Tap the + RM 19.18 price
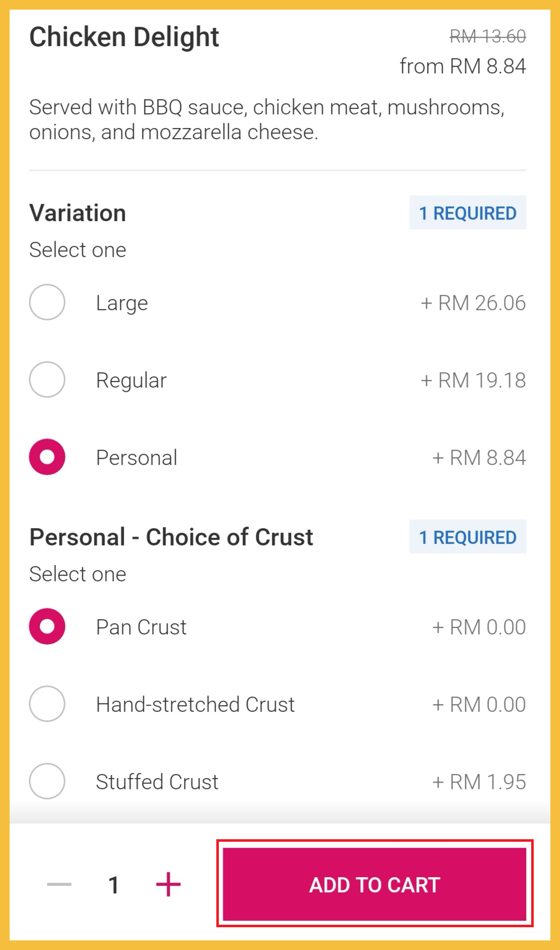Viewport: 560px width, 950px height. pyautogui.click(x=473, y=380)
